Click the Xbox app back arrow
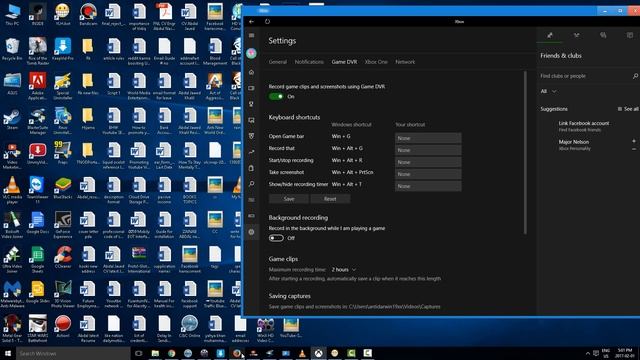This screenshot has width=640, height=360. pyautogui.click(x=252, y=22)
